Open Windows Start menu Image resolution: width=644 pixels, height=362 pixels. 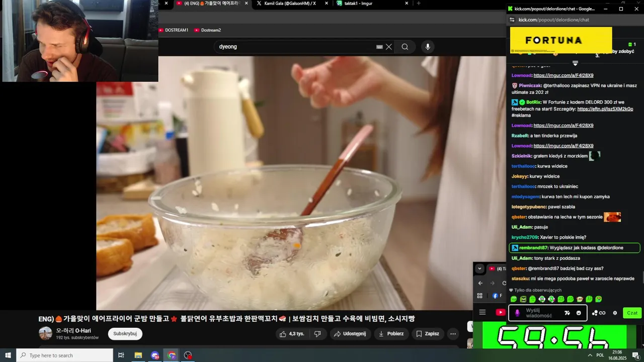(x=8, y=355)
